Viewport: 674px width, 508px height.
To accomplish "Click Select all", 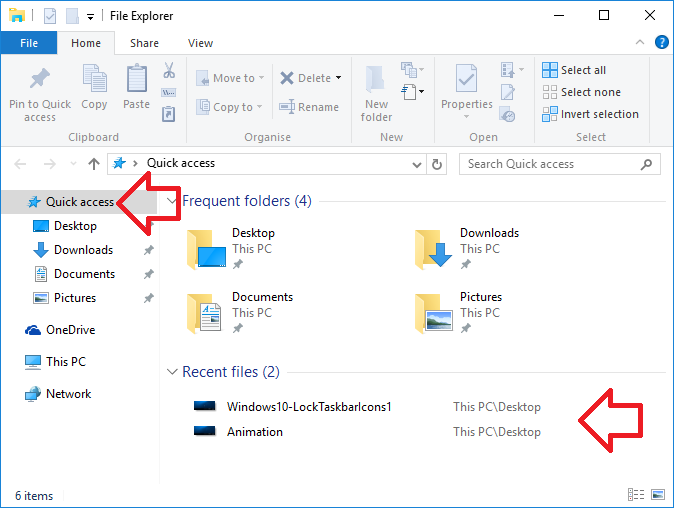I will coord(574,70).
